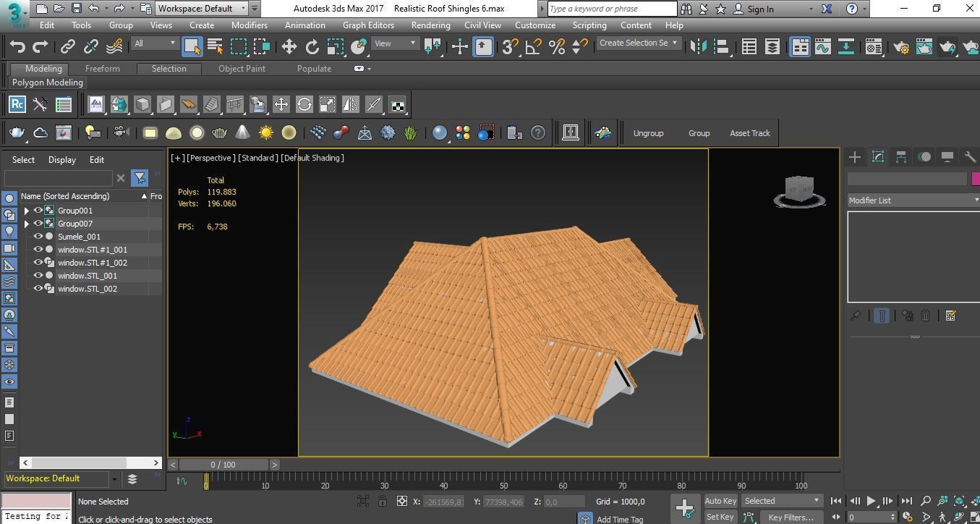Image resolution: width=980 pixels, height=524 pixels.
Task: Open the Workspace: Default dropdown in title bar
Action: (201, 9)
